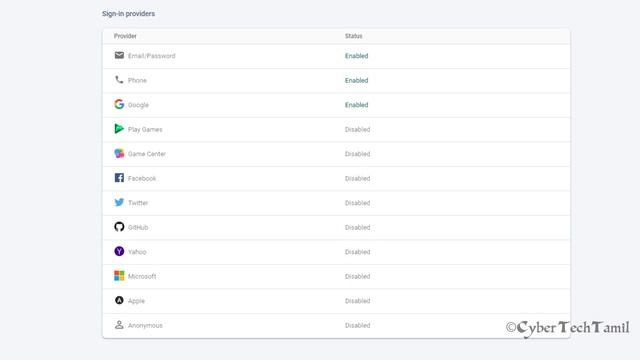Click the Sign-in providers heading

click(129, 13)
